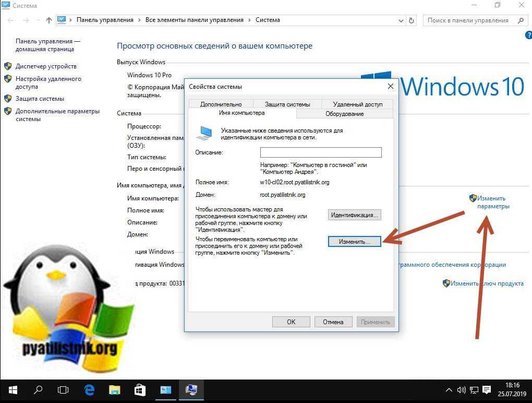532x403 pixels.
Task: Switch to 'Удаленный доступ' tab
Action: pyautogui.click(x=358, y=104)
